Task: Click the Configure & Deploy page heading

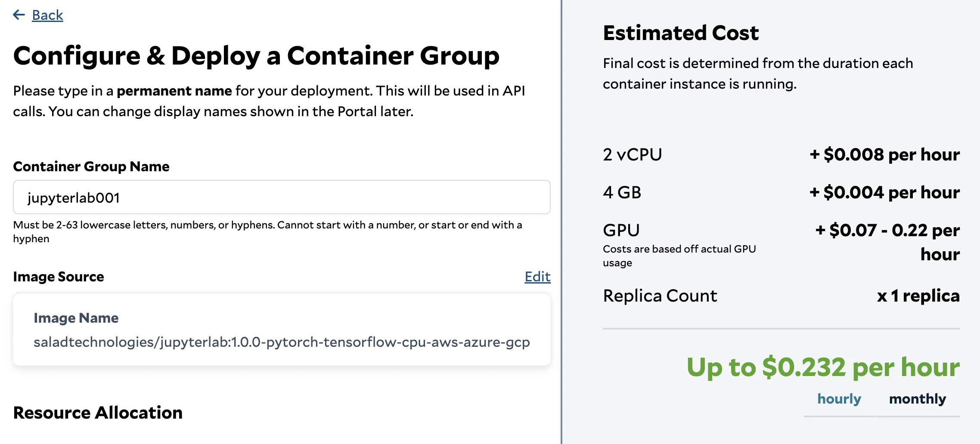Action: pos(256,56)
